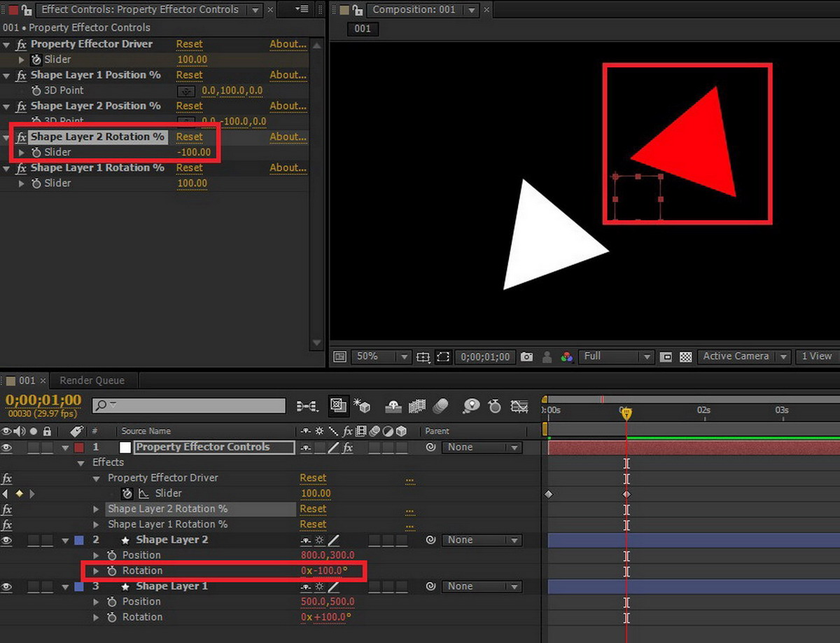Image resolution: width=840 pixels, height=643 pixels.
Task: Hide Shape Layer 2 using eye icon
Action: (7, 540)
